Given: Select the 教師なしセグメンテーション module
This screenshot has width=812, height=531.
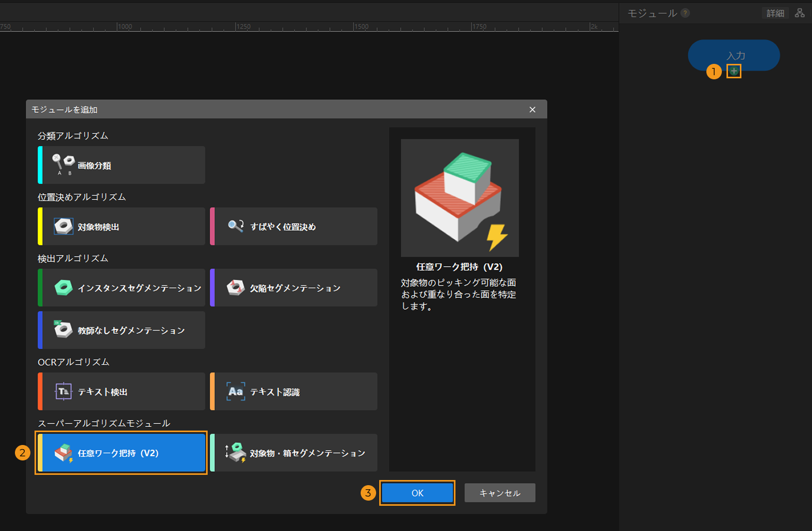Looking at the screenshot, I should click(122, 330).
